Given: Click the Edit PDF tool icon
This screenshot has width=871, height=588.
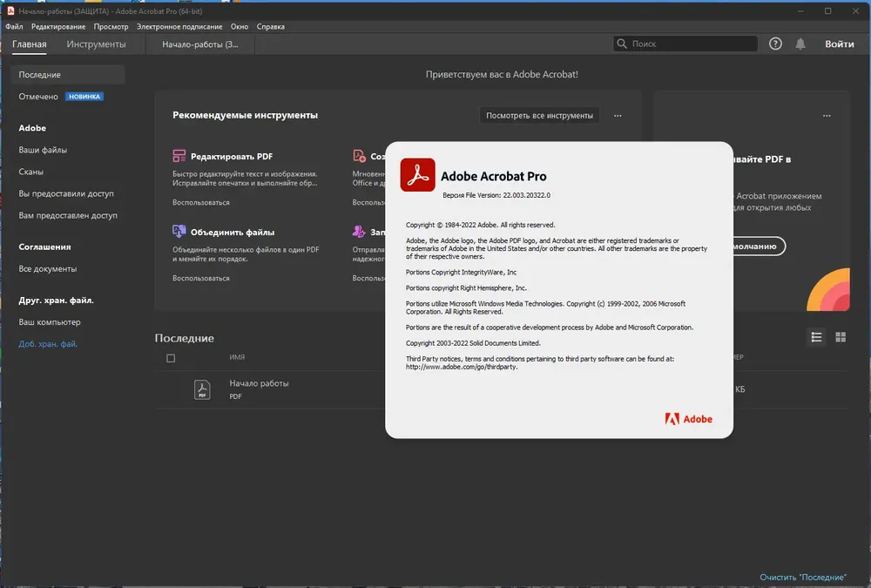Looking at the screenshot, I should click(x=179, y=156).
